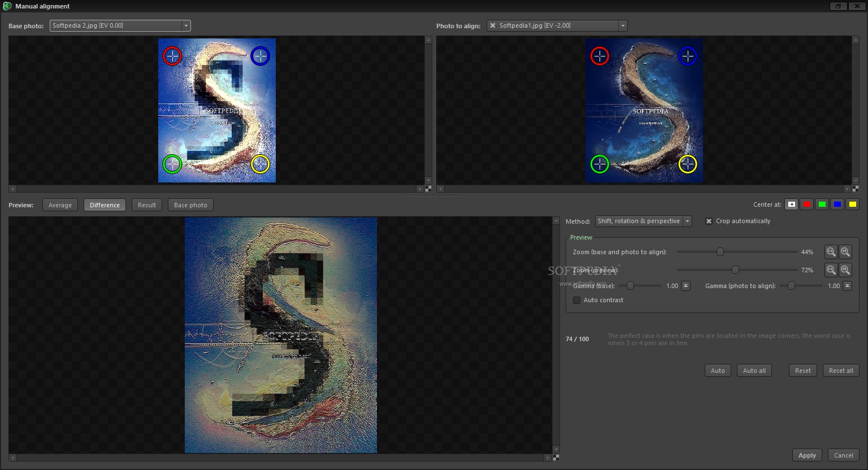Click the Gamma (base) slider handle

pyautogui.click(x=630, y=286)
